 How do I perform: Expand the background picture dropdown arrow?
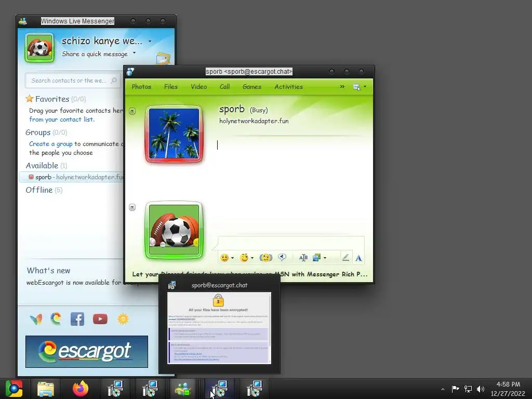tap(325, 258)
